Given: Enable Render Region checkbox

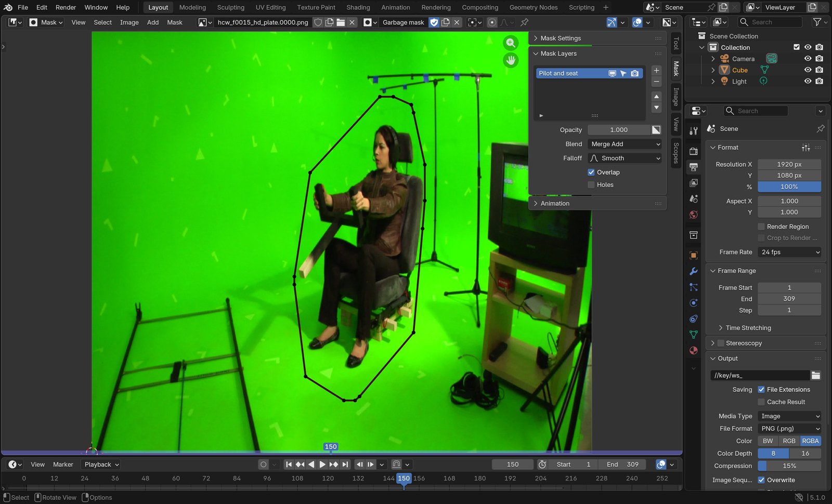Looking at the screenshot, I should 761,227.
